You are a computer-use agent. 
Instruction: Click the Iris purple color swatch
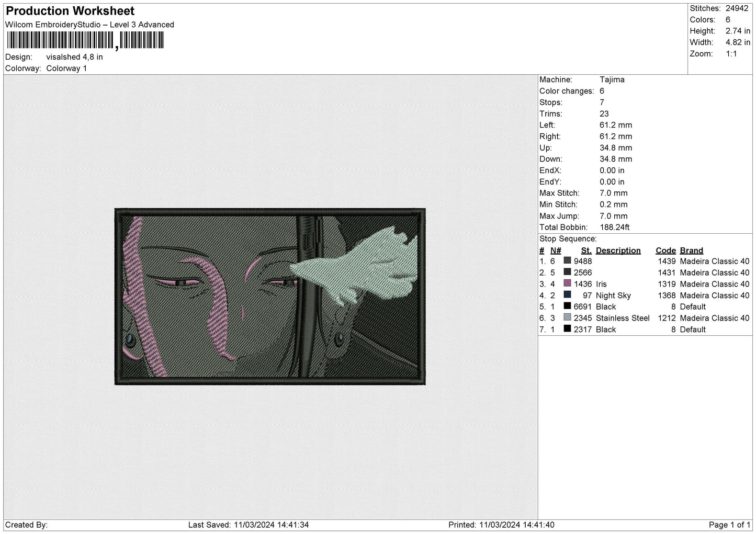(567, 283)
